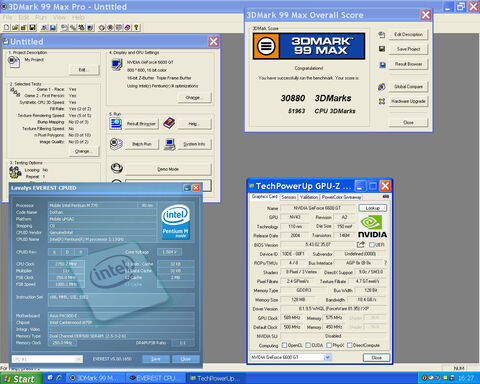
Task: Click the Global Compare icon in score window
Action: pos(382,87)
